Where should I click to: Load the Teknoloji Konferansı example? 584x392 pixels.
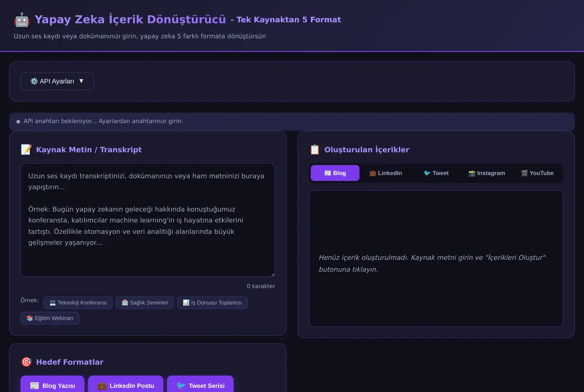point(78,303)
